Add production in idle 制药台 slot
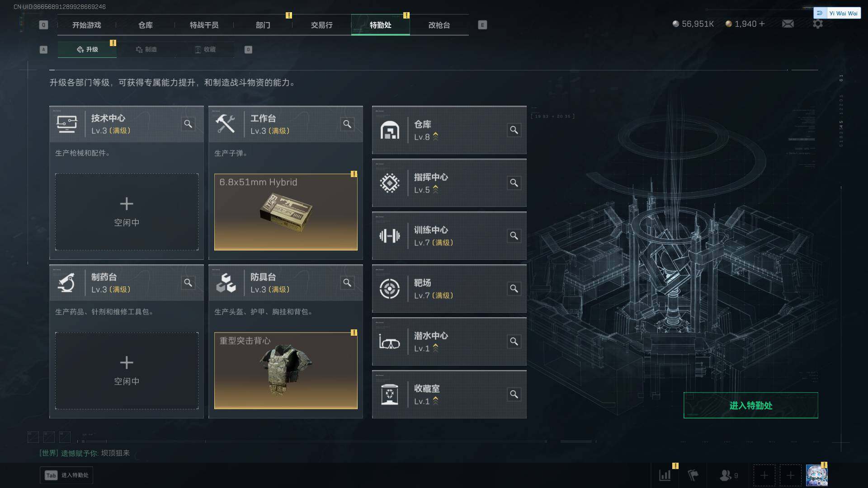868x488 pixels. tap(127, 371)
